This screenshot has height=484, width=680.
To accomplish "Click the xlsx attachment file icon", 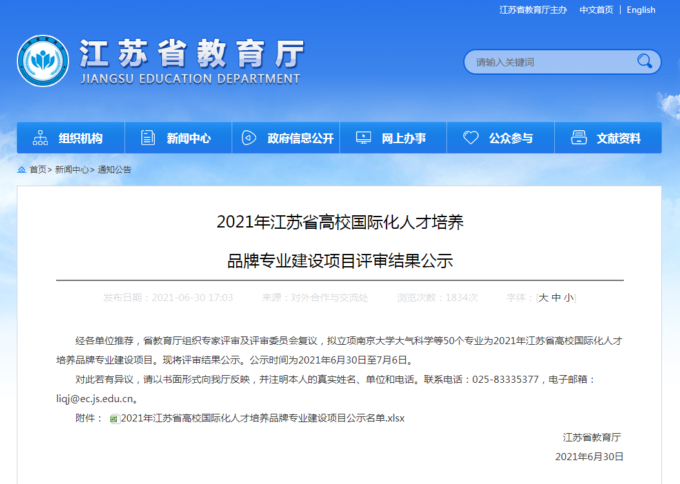I will tap(113, 418).
